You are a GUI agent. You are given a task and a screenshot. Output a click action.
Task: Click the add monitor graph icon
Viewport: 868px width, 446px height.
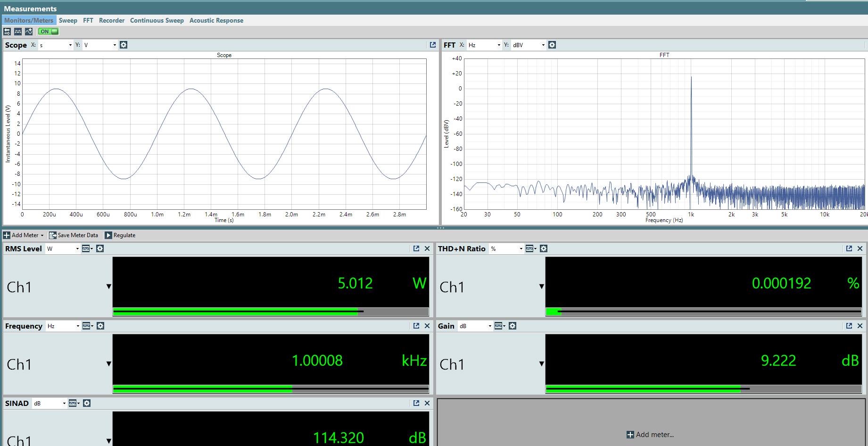(x=29, y=32)
